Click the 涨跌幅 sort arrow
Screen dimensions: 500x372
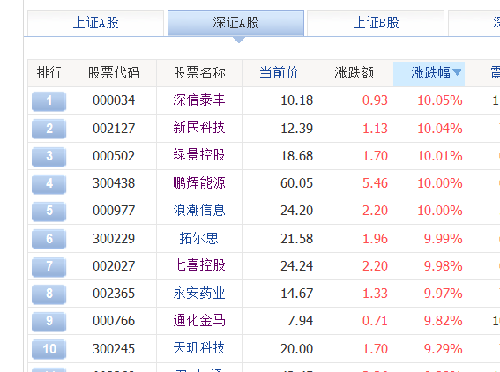point(457,72)
